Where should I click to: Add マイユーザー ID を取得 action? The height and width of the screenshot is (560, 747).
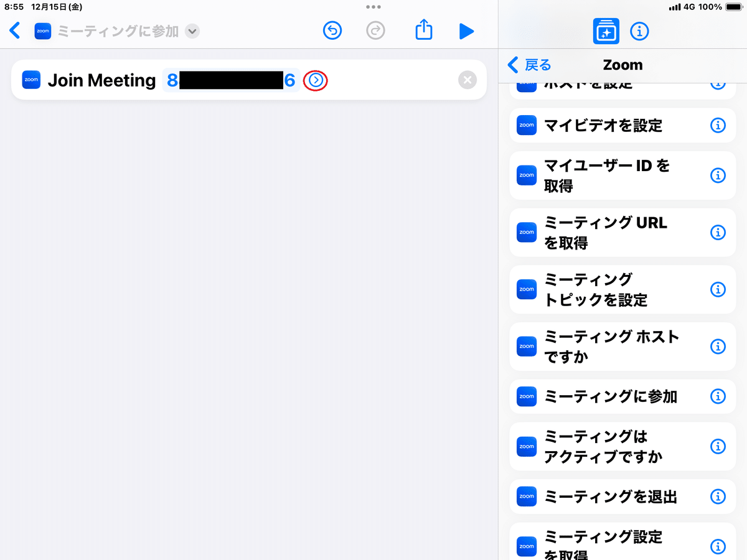click(622, 175)
